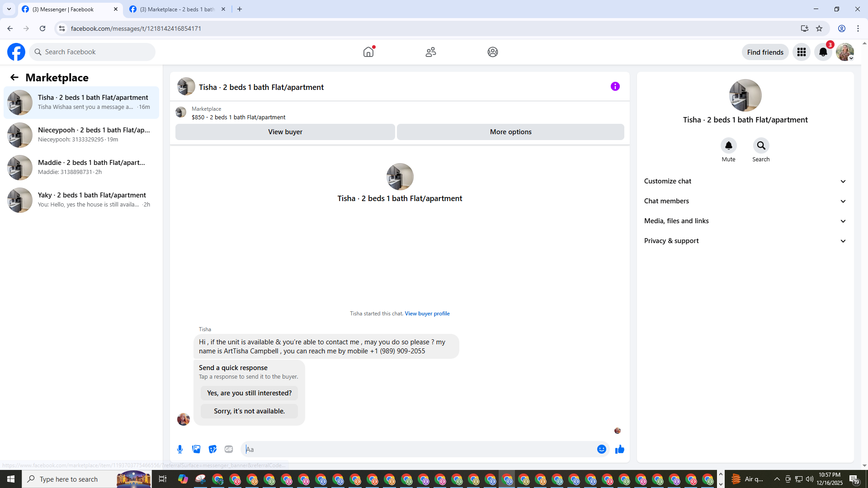The height and width of the screenshot is (488, 868).
Task: Send quick reply 'Yes, are you still interested?'
Action: coord(250,393)
